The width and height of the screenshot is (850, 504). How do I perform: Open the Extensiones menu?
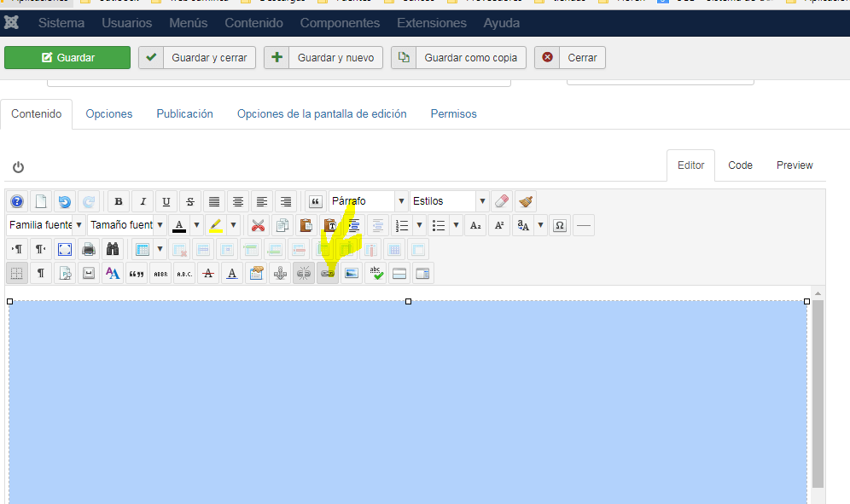click(x=432, y=23)
